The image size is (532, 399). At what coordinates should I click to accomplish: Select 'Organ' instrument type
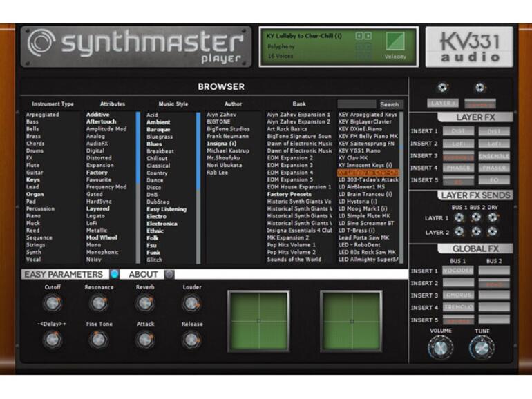pyautogui.click(x=35, y=194)
